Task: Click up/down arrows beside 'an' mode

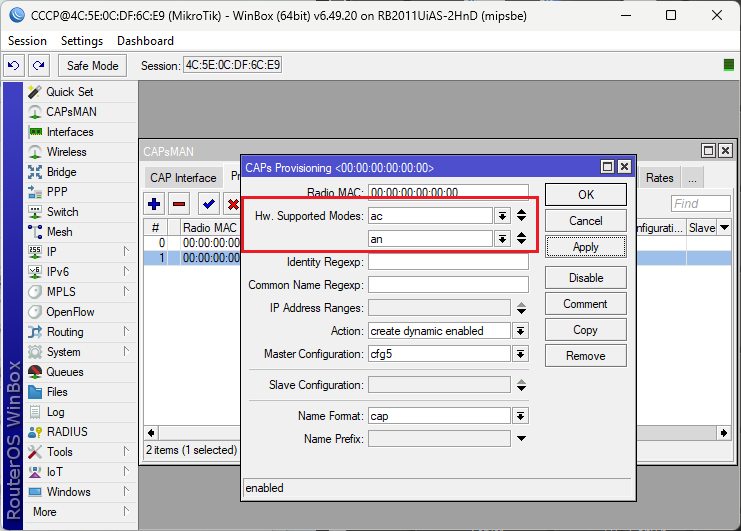Action: coord(521,238)
